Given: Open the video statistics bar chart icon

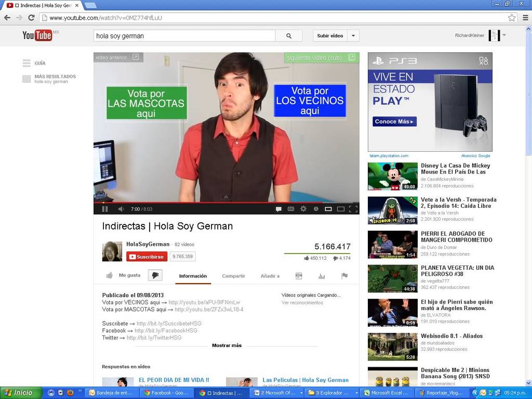Looking at the screenshot, I should tap(322, 276).
